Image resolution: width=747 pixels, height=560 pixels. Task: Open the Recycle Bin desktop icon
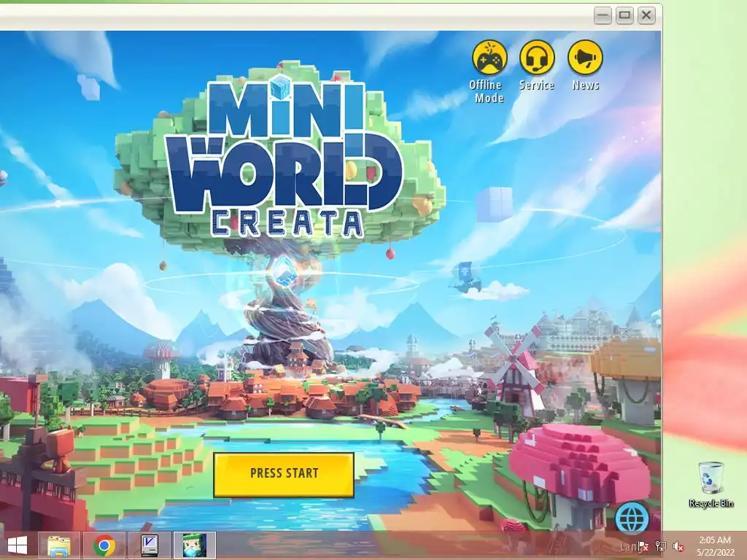pyautogui.click(x=711, y=484)
